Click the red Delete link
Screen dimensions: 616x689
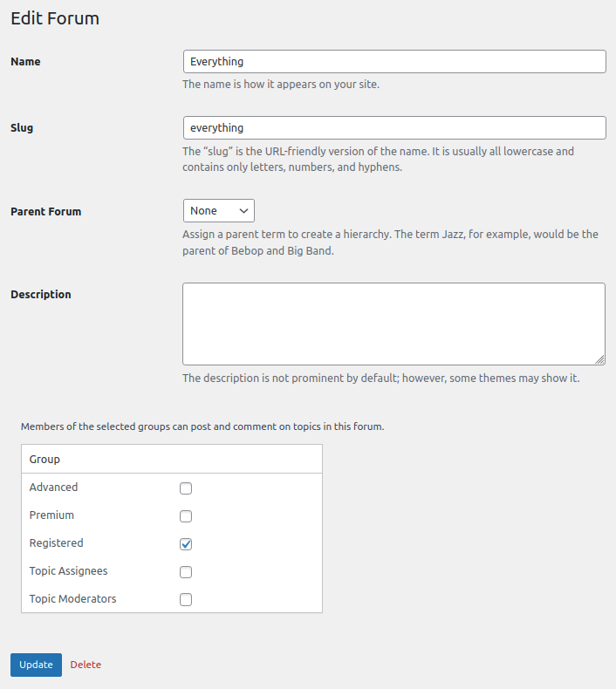pos(86,665)
